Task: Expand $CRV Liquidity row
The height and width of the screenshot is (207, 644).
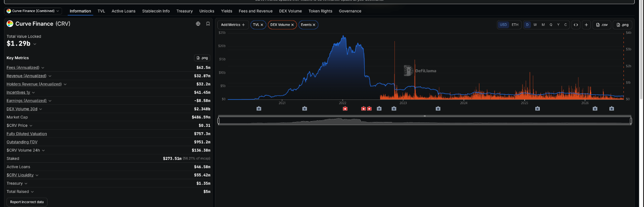Action: [37, 175]
